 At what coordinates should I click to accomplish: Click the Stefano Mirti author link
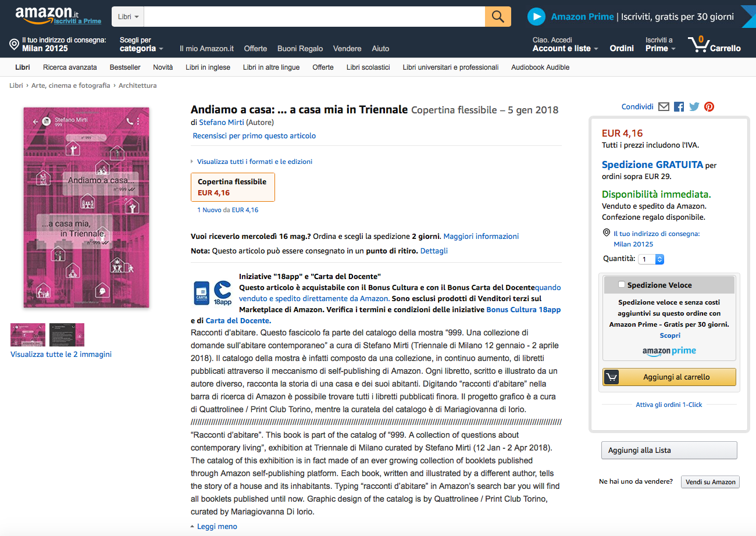coord(221,123)
